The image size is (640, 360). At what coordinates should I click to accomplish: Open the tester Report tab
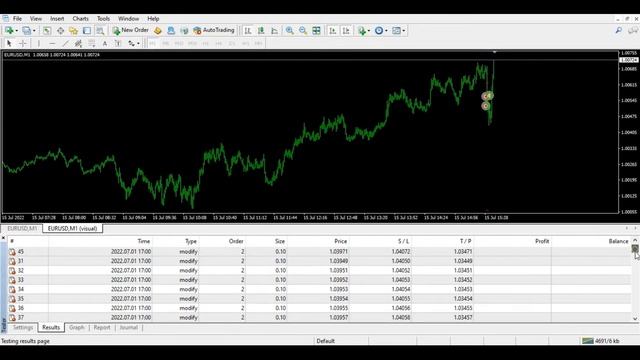(x=102, y=327)
